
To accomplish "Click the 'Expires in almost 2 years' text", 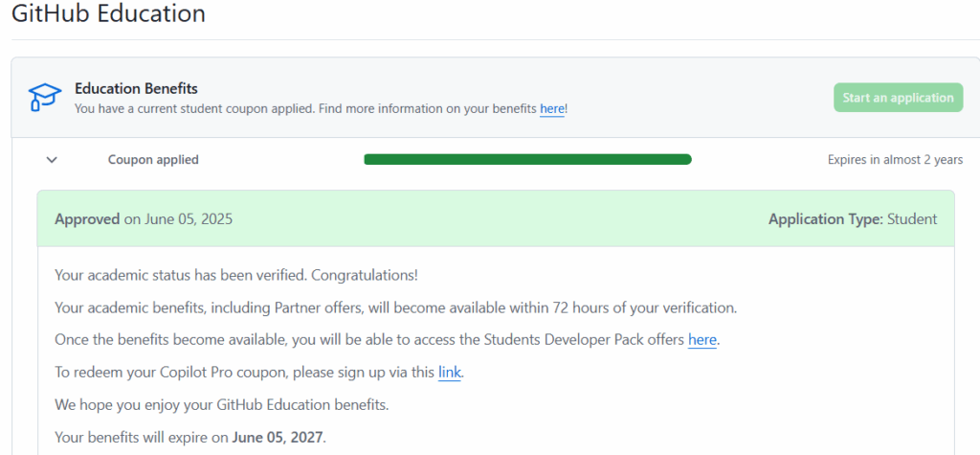I will click(895, 160).
